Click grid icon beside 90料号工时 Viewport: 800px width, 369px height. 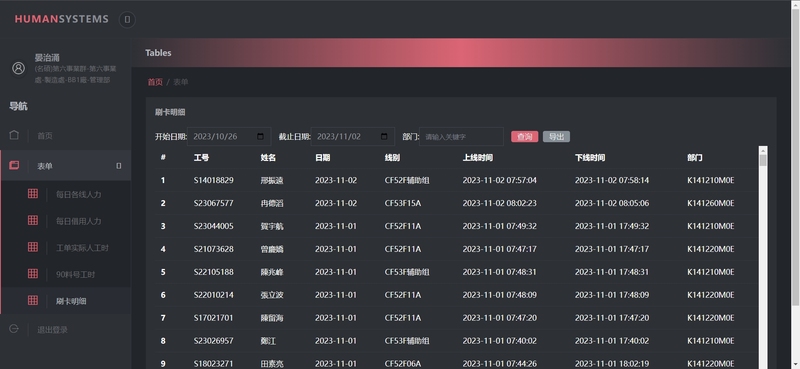[33, 274]
